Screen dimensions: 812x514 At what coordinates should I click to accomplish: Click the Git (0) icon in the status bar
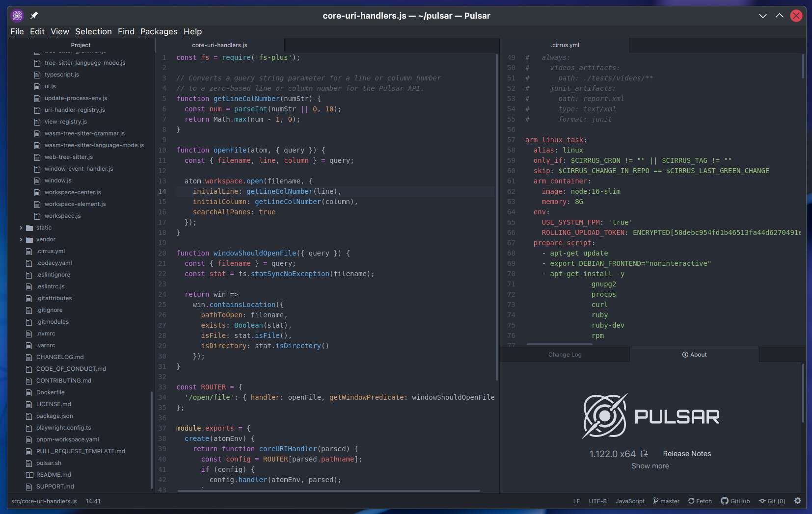coord(762,501)
